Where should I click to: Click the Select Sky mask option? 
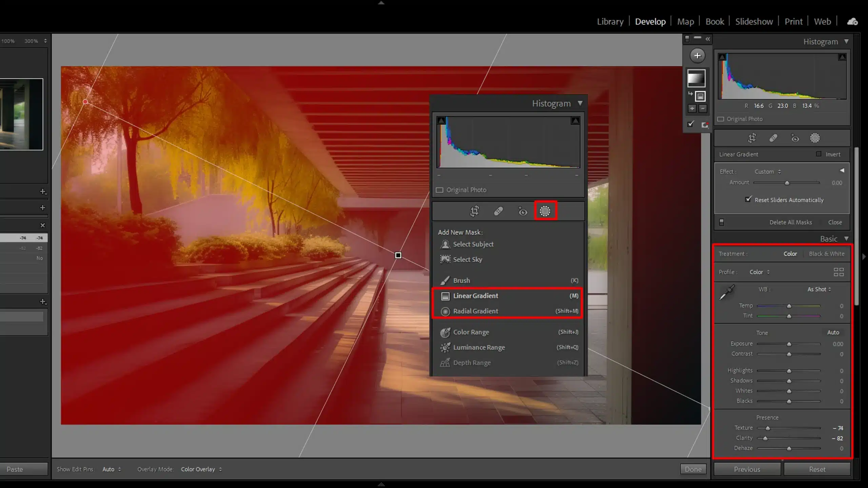pyautogui.click(x=468, y=259)
